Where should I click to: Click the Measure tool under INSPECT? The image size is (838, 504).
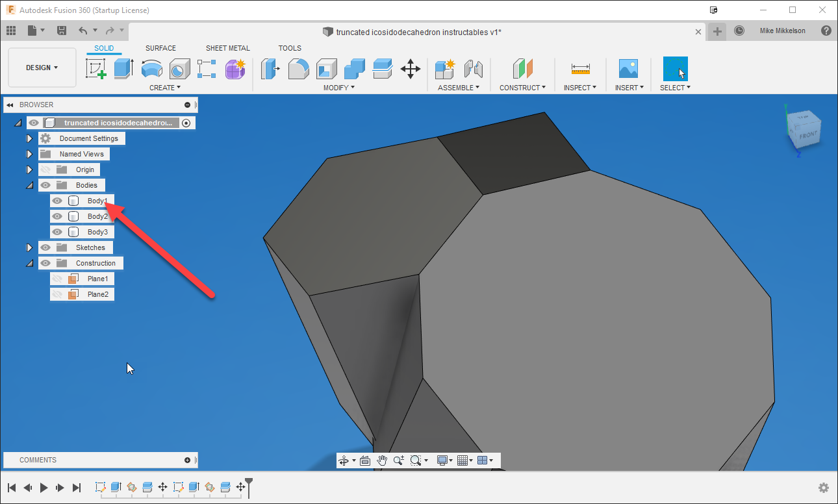pos(580,69)
